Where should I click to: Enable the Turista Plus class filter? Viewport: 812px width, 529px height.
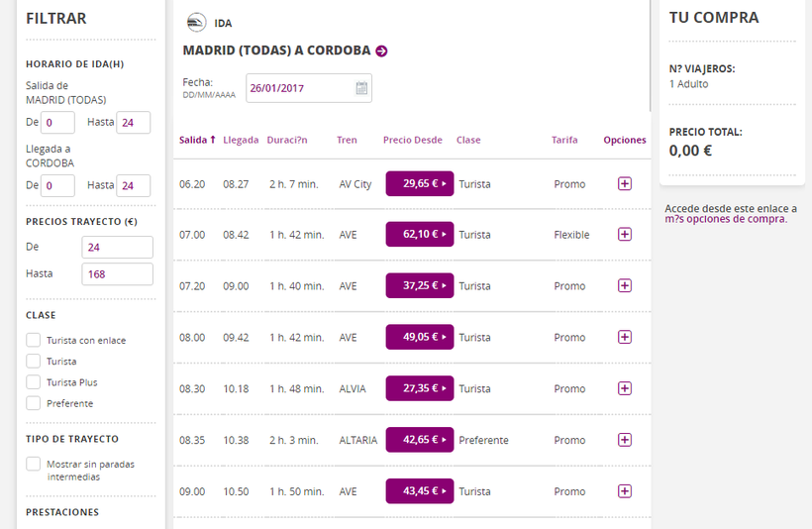(34, 382)
